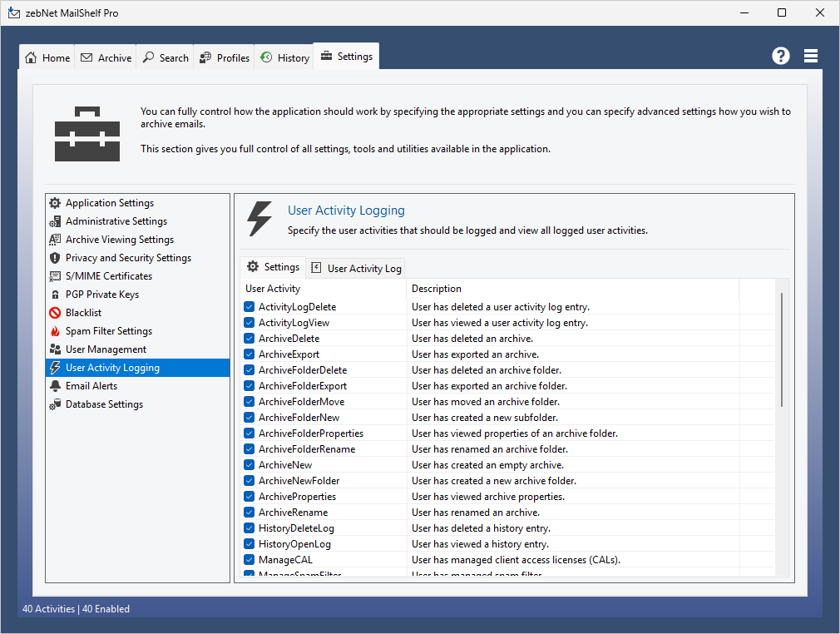Uncheck the ManageCAL activity checkbox
Viewport: 840px width, 634px height.
point(250,560)
